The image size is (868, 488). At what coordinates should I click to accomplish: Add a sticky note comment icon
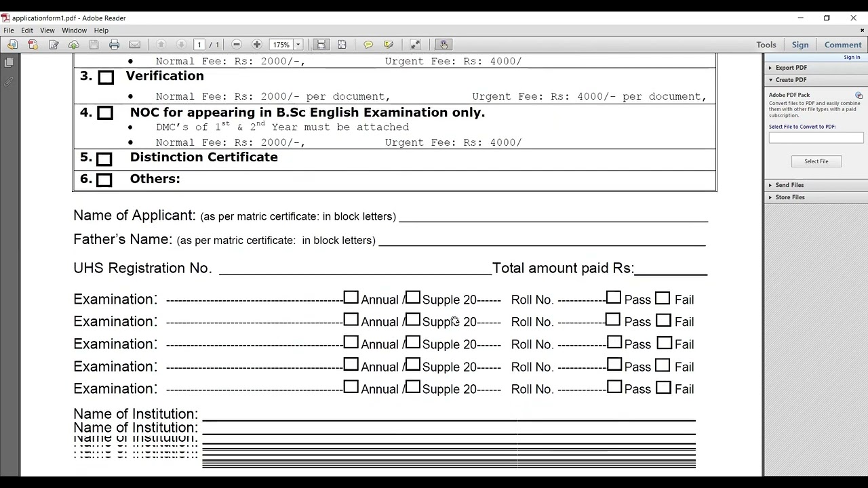368,45
